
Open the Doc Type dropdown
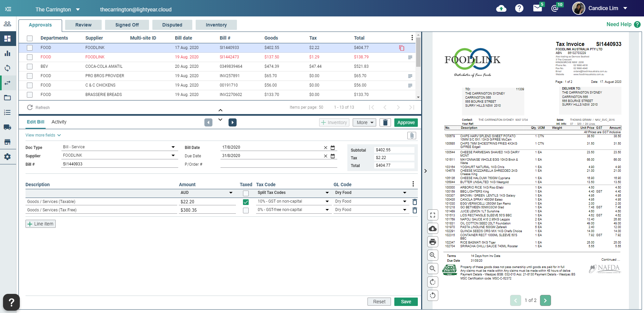(119, 147)
